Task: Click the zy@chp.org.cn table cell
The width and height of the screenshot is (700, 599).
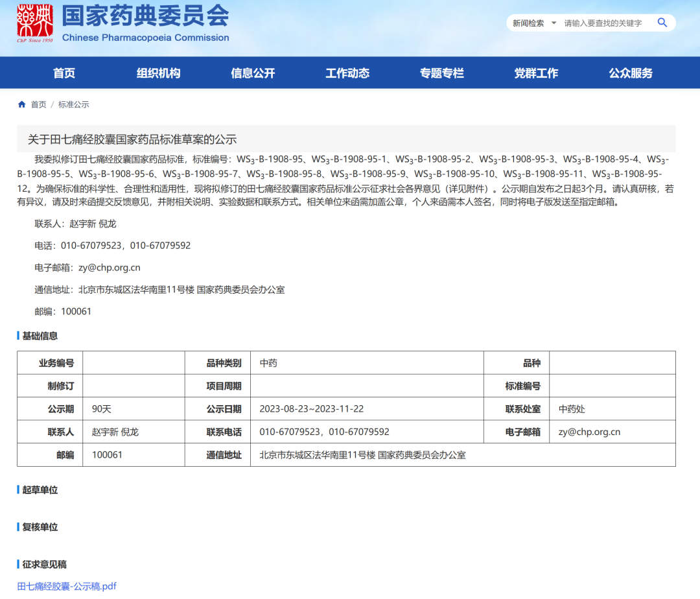Action: pyautogui.click(x=612, y=432)
